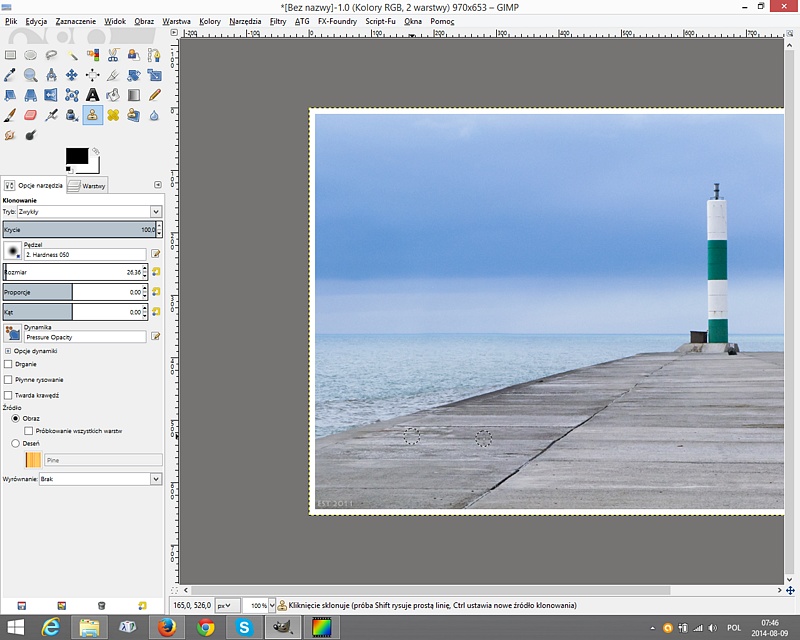Click the Pine pattern preview swatch
Image resolution: width=800 pixels, height=640 pixels.
point(33,460)
